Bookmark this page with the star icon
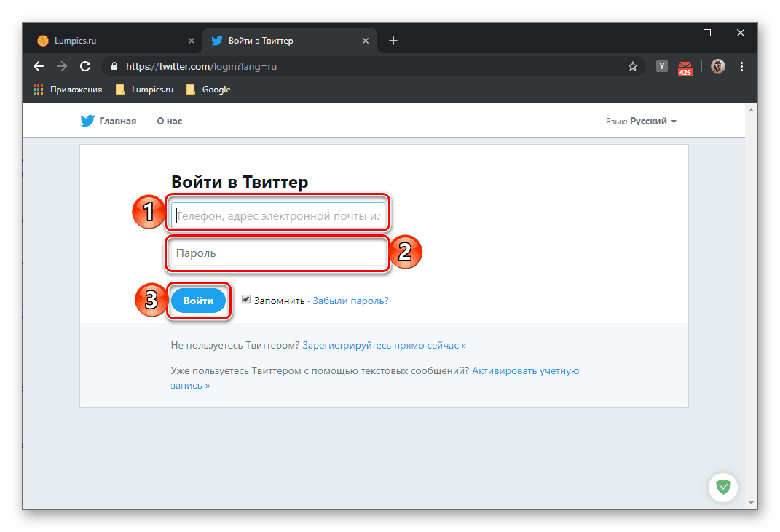The image size is (780, 532). (633, 66)
